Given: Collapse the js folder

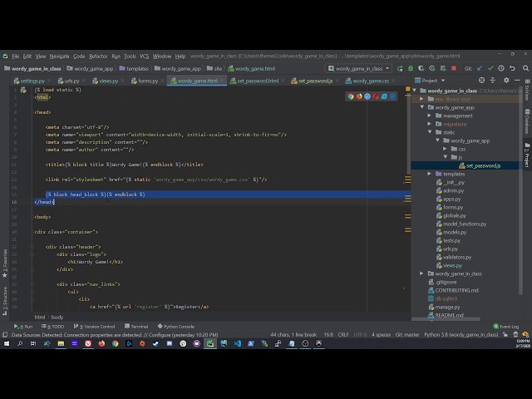Looking at the screenshot, I should [446, 157].
